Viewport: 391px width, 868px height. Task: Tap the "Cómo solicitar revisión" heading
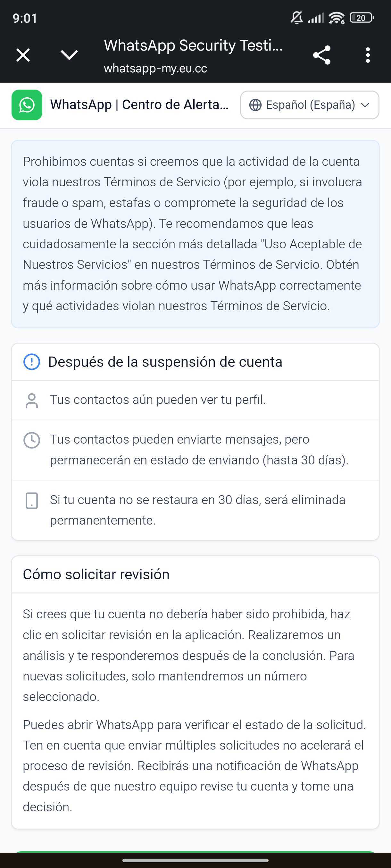pos(96,575)
